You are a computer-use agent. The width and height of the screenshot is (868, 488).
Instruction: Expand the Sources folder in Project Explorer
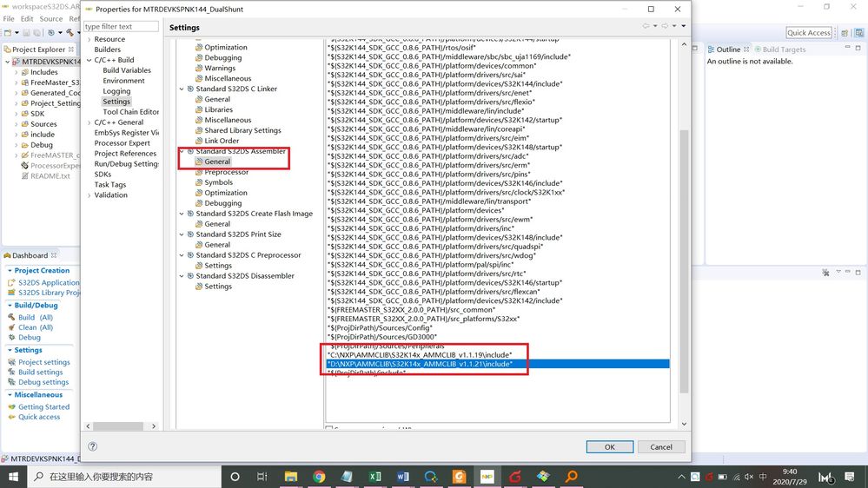pos(16,124)
